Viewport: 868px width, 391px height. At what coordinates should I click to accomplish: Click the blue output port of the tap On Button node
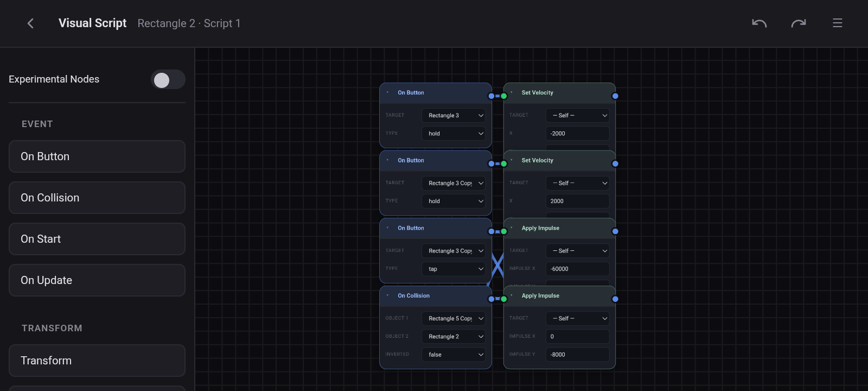(492, 231)
